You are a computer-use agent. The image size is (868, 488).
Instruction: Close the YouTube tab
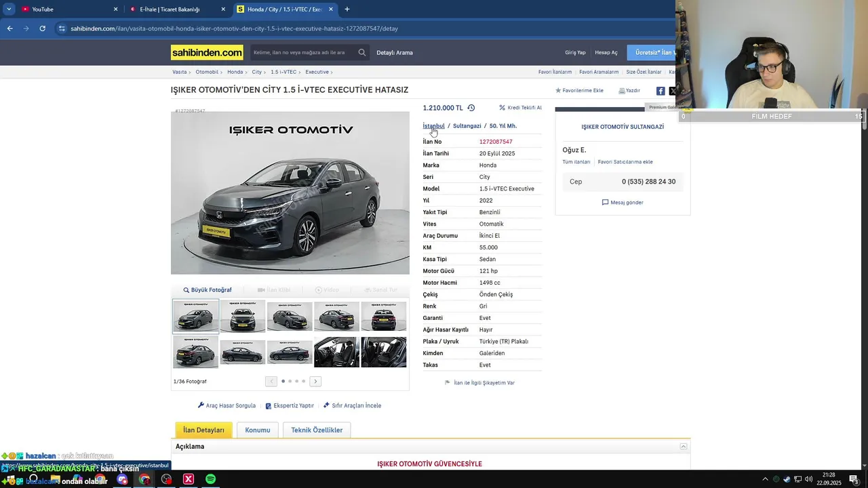coord(115,9)
